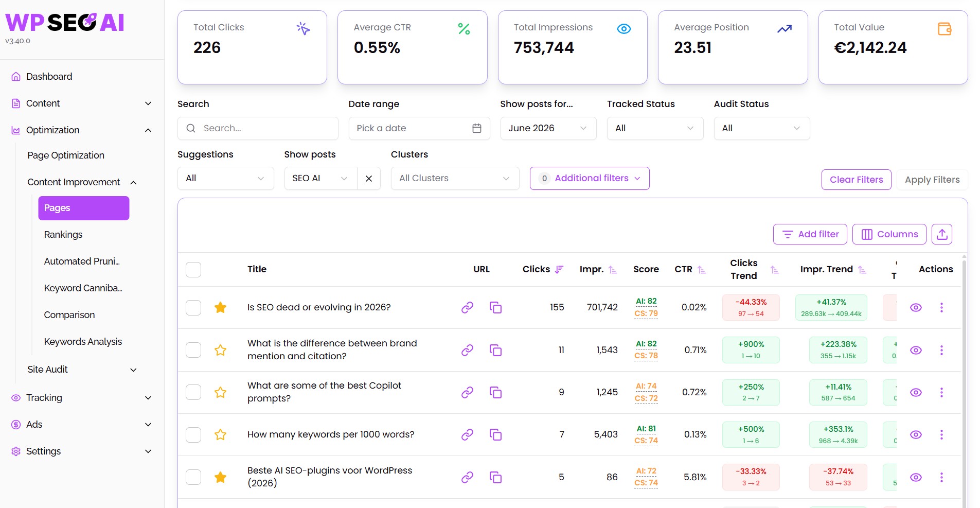Click the table's vertical scrollbar
The image size is (980, 508).
coord(964,381)
